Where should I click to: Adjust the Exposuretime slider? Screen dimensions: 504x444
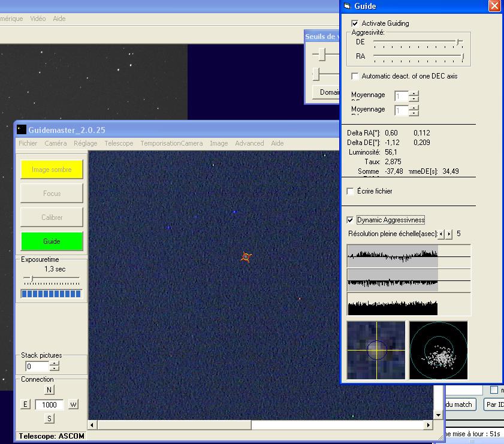[x=32, y=279]
